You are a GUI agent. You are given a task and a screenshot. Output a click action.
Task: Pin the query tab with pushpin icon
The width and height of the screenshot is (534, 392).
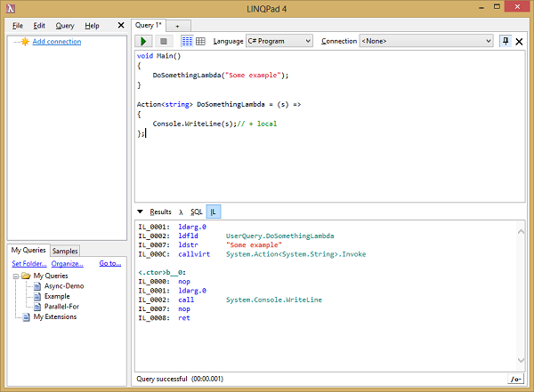coord(506,41)
